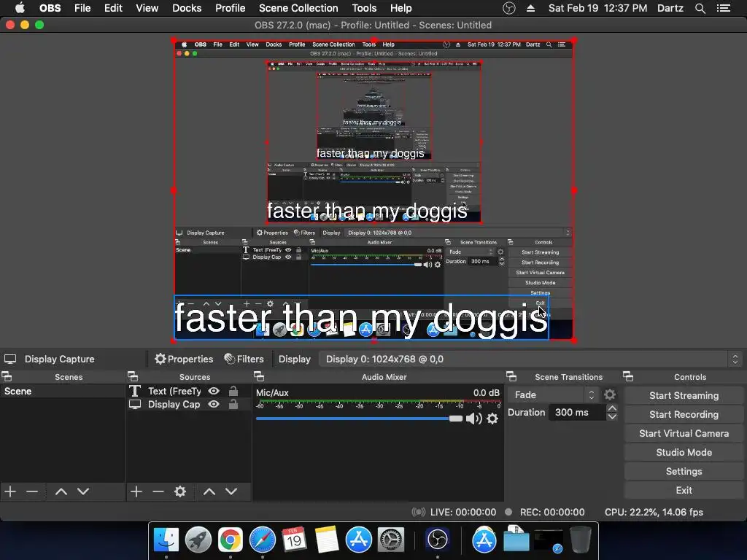Image resolution: width=747 pixels, height=560 pixels.
Task: Add a new scene with plus icon
Action: [10, 491]
